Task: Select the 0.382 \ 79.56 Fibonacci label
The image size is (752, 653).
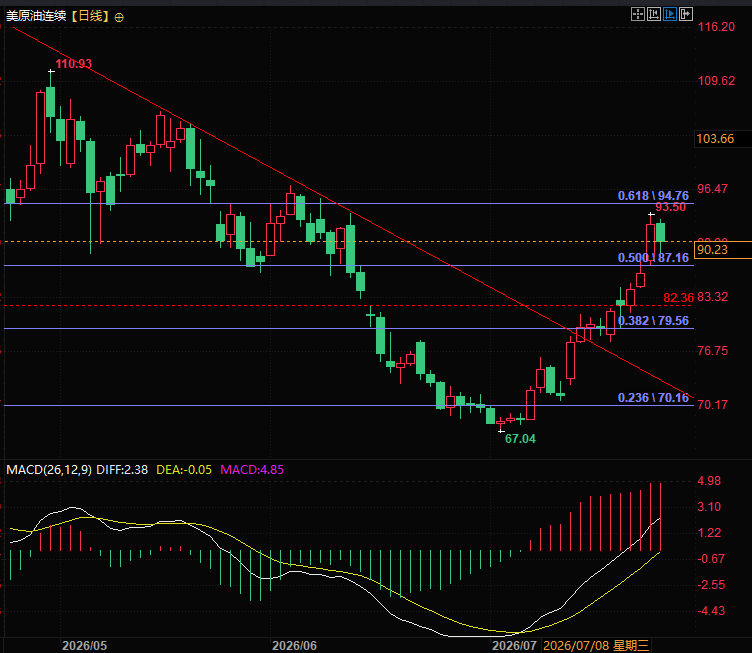Action: click(x=653, y=321)
